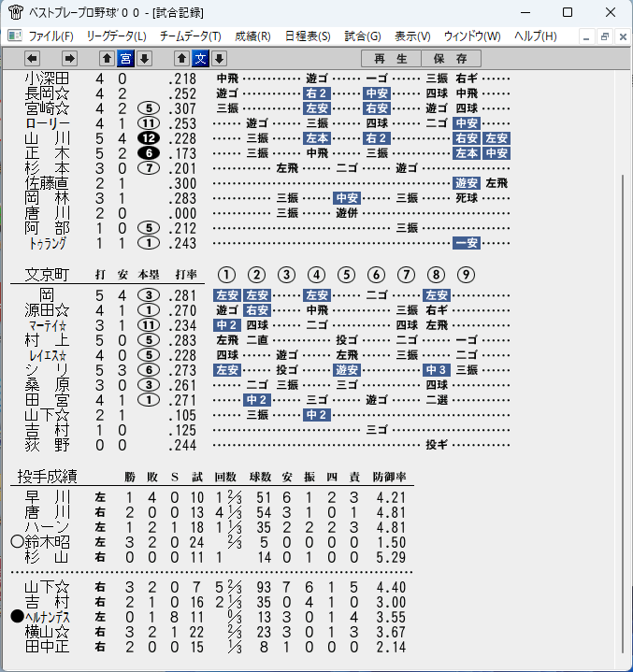The image size is (633, 672).
Task: Click the inning 9 circle header
Action: [467, 275]
